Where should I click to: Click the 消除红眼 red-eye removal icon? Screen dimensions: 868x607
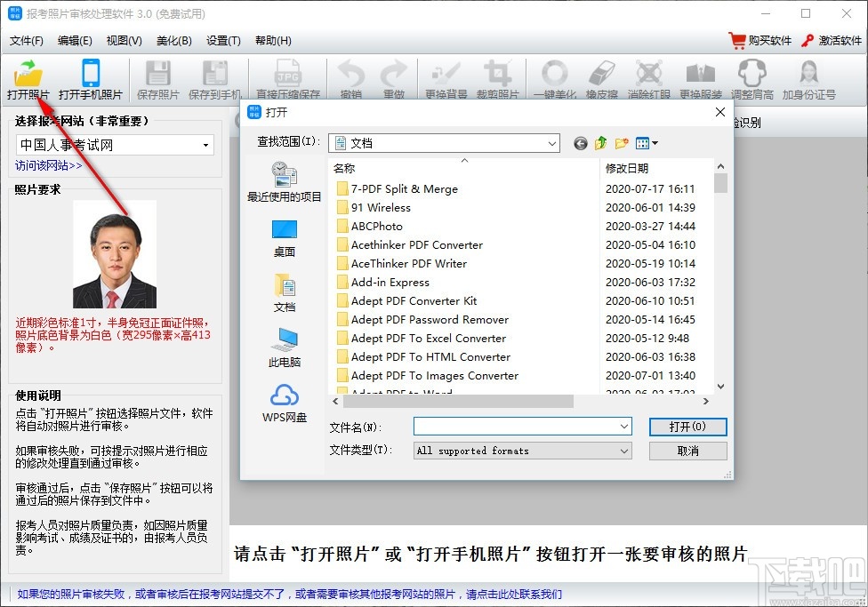coord(649,73)
